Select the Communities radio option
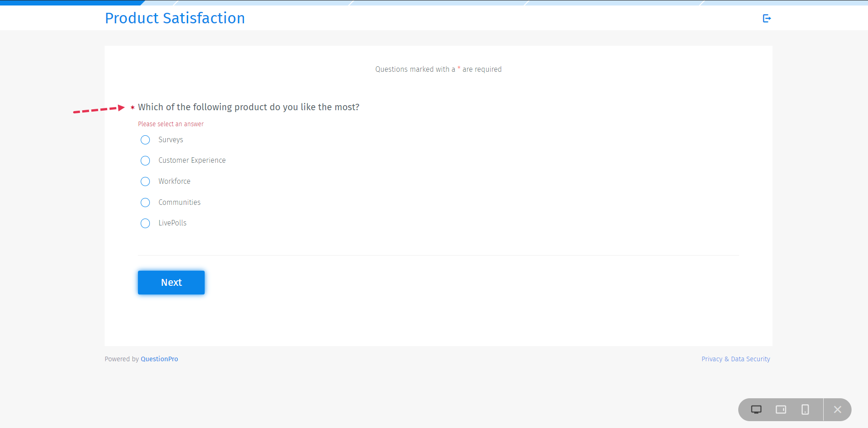This screenshot has width=868, height=428. tap(145, 203)
